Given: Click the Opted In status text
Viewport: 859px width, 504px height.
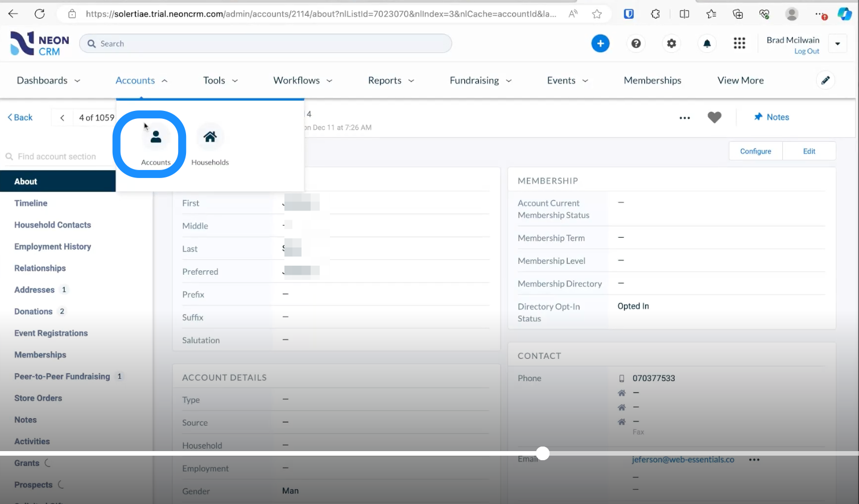Looking at the screenshot, I should (x=633, y=306).
